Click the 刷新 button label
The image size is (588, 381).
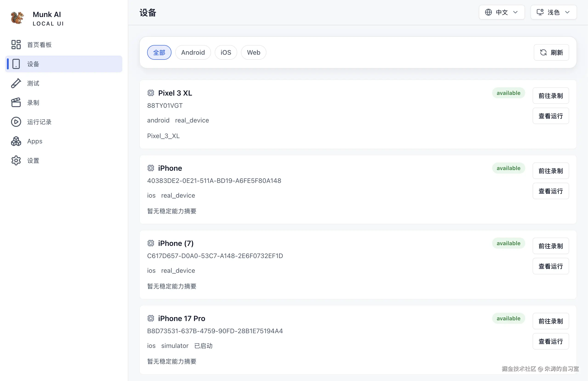pyautogui.click(x=557, y=52)
